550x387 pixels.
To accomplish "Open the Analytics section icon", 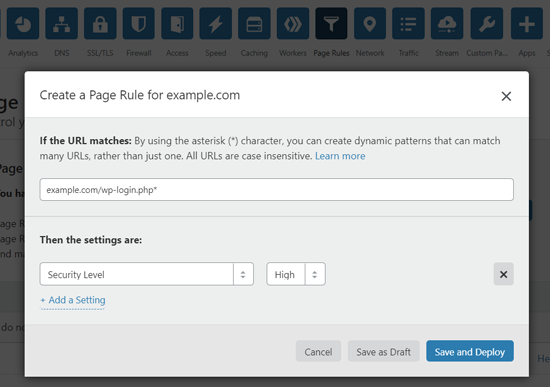I will click(x=23, y=24).
